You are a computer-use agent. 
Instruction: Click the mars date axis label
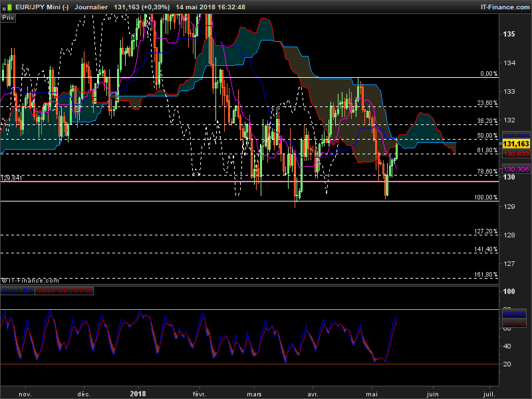pyautogui.click(x=254, y=394)
